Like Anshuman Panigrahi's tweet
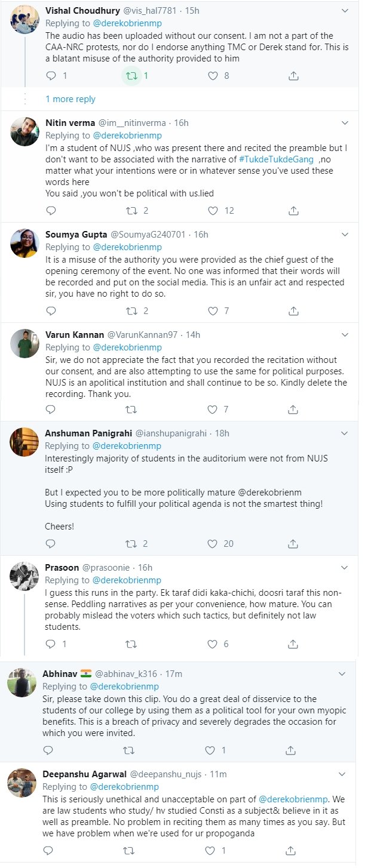The width and height of the screenshot is (368, 868). click(213, 544)
